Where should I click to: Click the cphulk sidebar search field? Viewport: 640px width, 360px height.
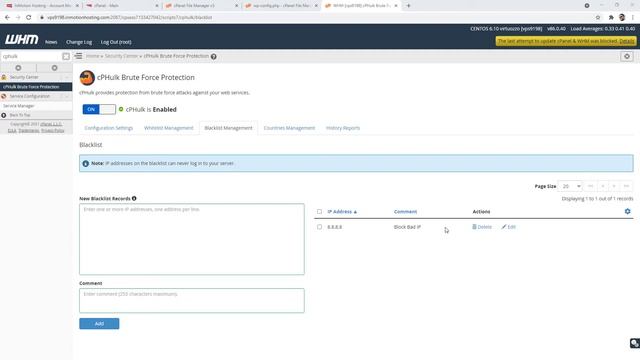[x=31, y=56]
